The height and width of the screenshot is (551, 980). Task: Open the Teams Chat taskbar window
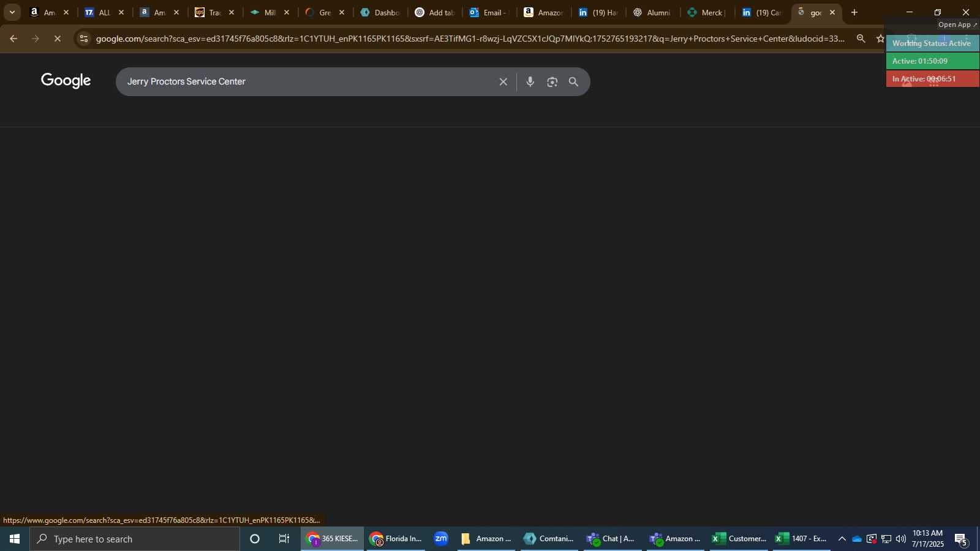pyautogui.click(x=612, y=539)
